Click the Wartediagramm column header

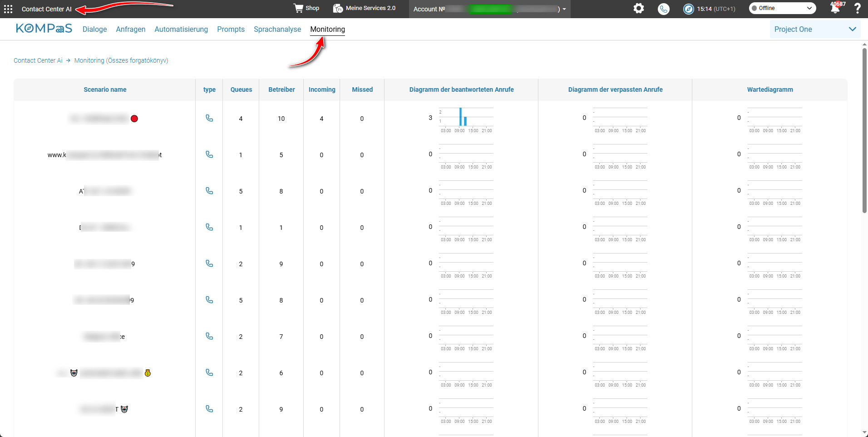click(770, 89)
